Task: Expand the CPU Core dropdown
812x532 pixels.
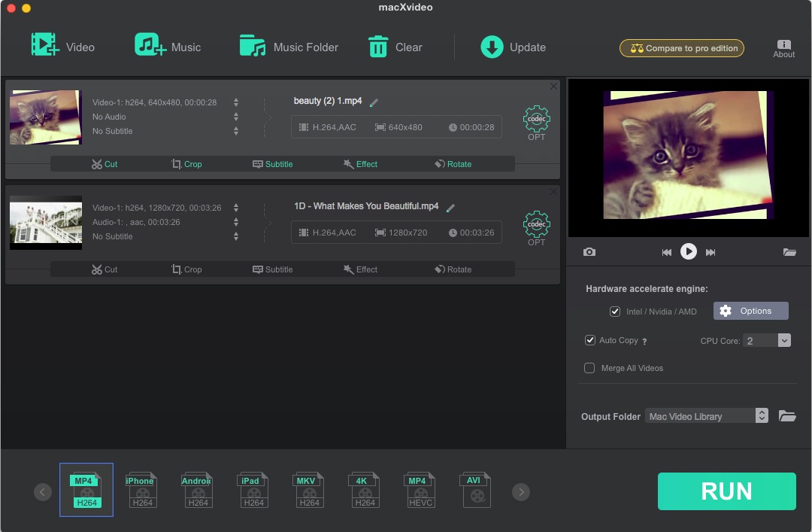Action: [x=783, y=341]
